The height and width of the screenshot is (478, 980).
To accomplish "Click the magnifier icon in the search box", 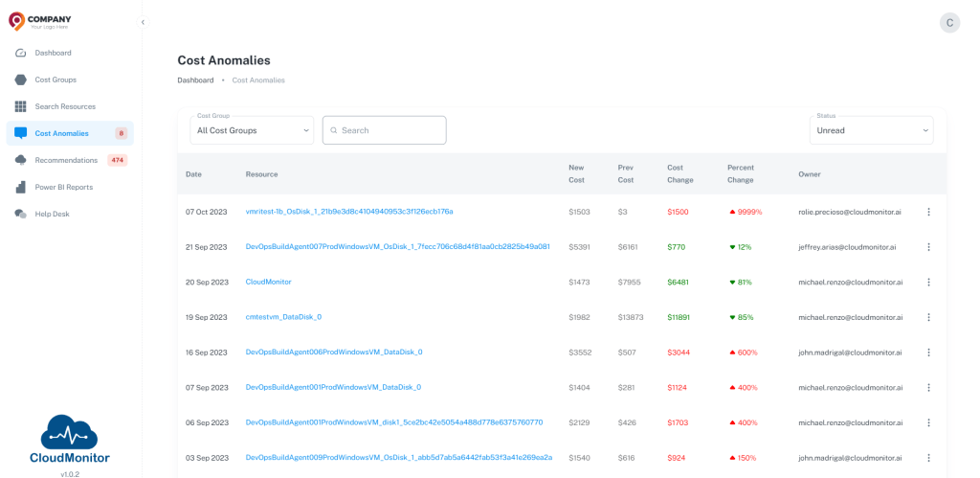I will 334,131.
